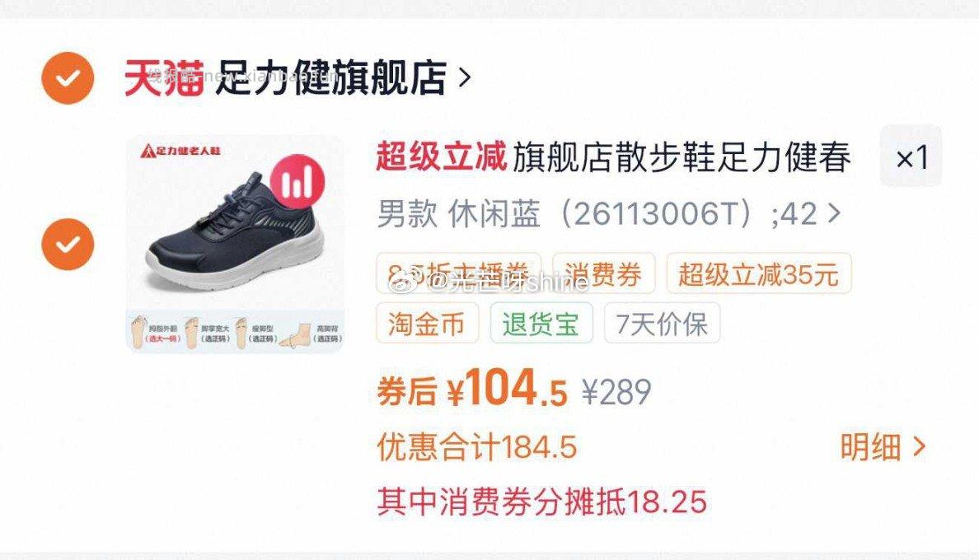Click the 券后 ¥104.5 price

tap(471, 389)
